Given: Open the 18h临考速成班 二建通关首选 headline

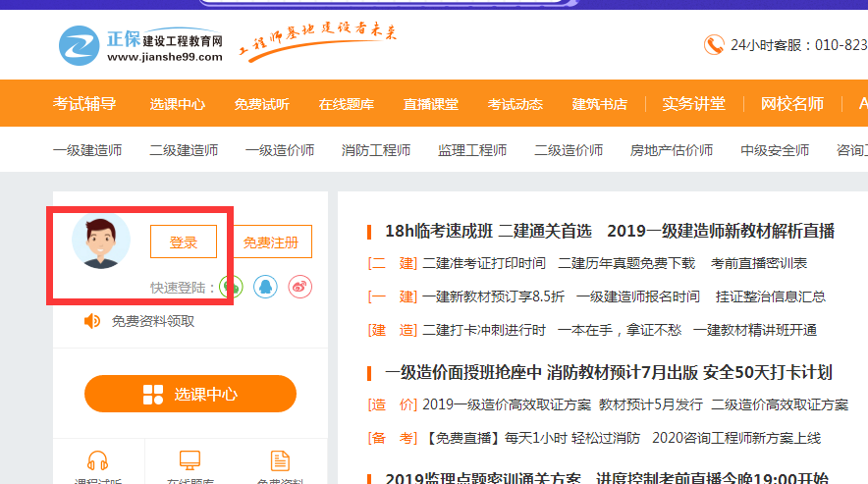Looking at the screenshot, I should (488, 231).
